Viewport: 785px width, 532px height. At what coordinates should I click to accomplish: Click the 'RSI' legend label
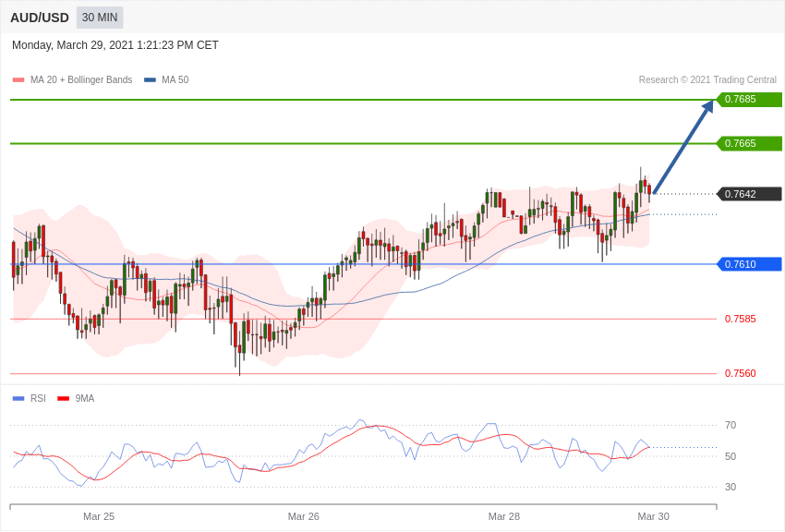coord(38,398)
